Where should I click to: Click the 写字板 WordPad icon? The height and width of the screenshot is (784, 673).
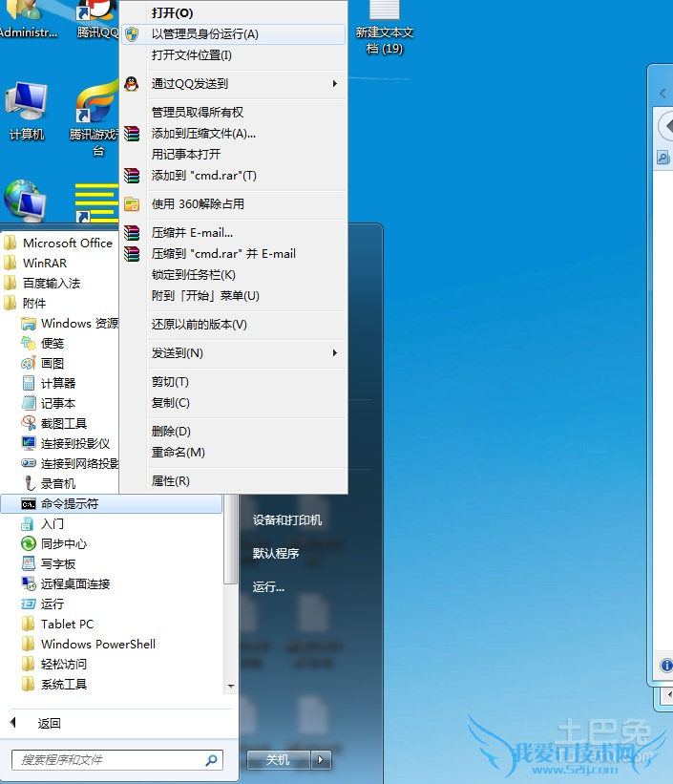(x=29, y=564)
